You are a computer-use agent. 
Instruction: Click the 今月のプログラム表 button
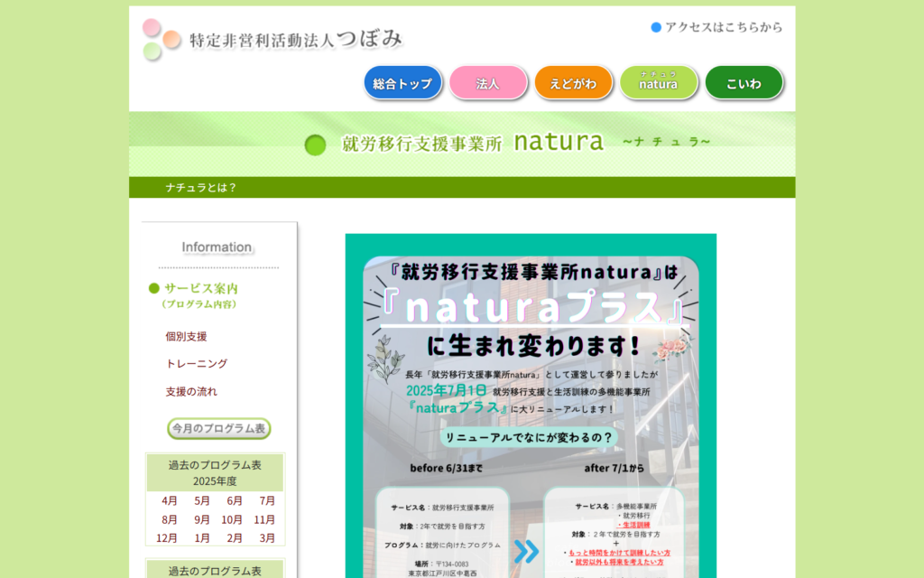pos(218,429)
